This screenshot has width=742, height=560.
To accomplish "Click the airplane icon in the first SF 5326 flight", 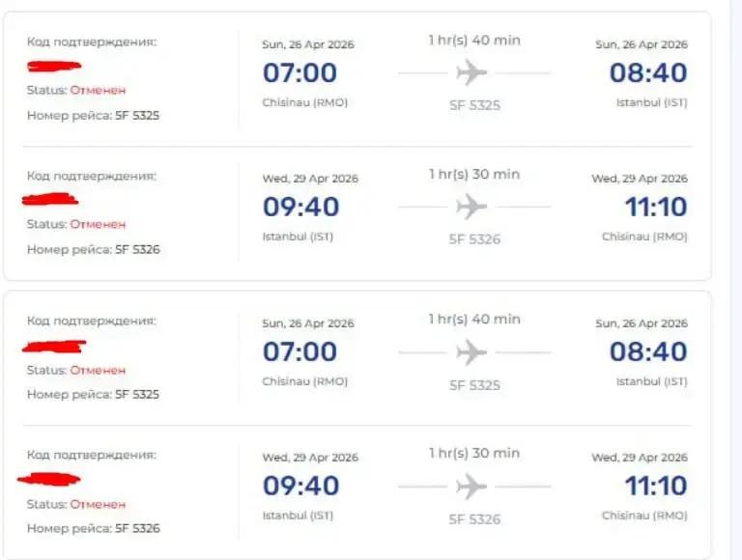I will [471, 207].
